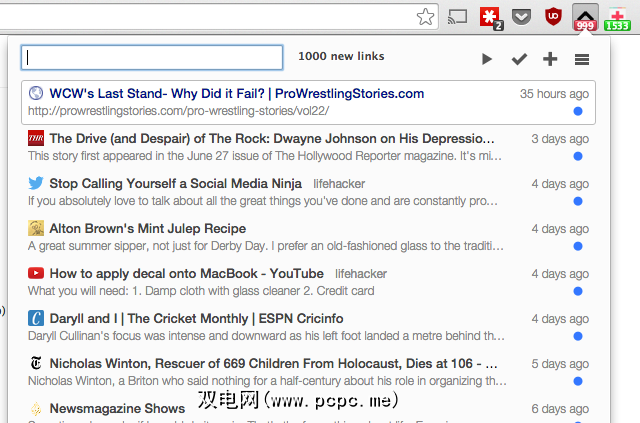Viewport: 640px width, 423px height.
Task: Toggle the extension showing 999 badge
Action: pos(585,18)
